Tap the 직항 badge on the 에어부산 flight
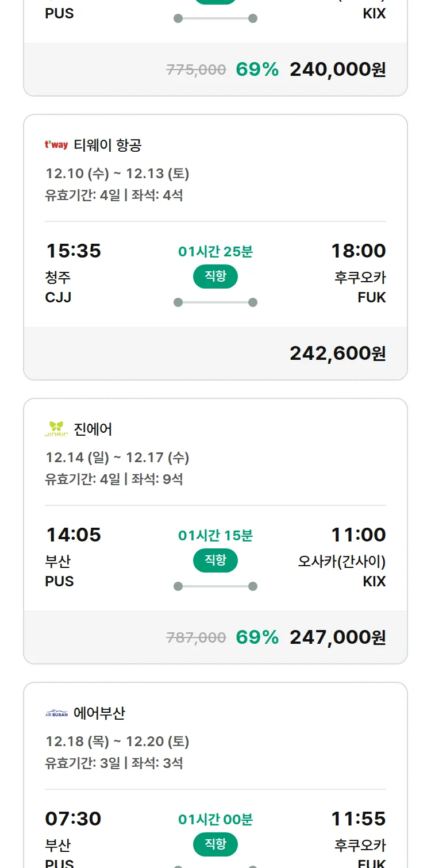Viewport: 431px width, 868px height. 215,844
